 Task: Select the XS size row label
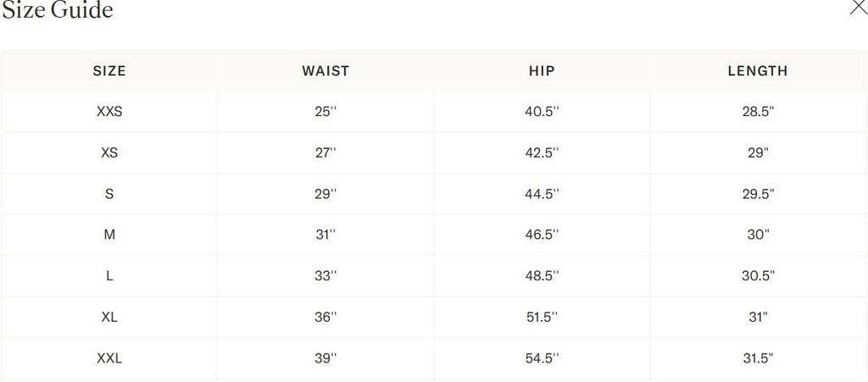pos(109,153)
